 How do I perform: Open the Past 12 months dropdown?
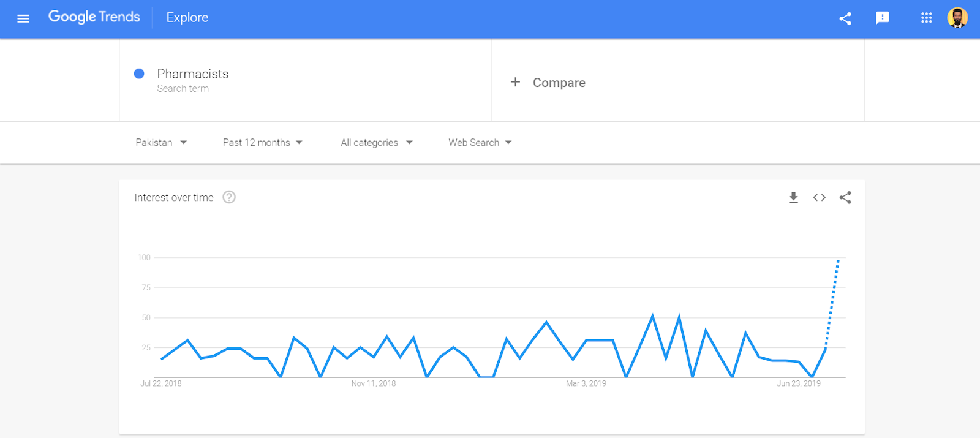coord(262,143)
